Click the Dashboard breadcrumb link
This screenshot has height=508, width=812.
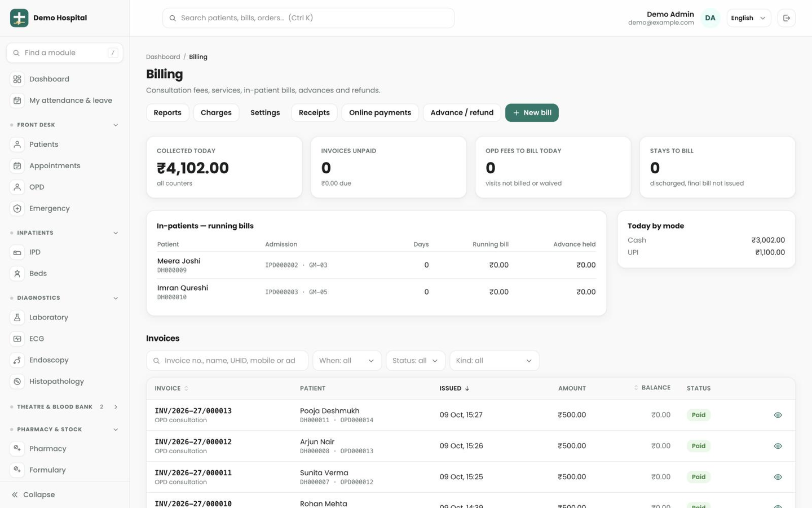(163, 57)
